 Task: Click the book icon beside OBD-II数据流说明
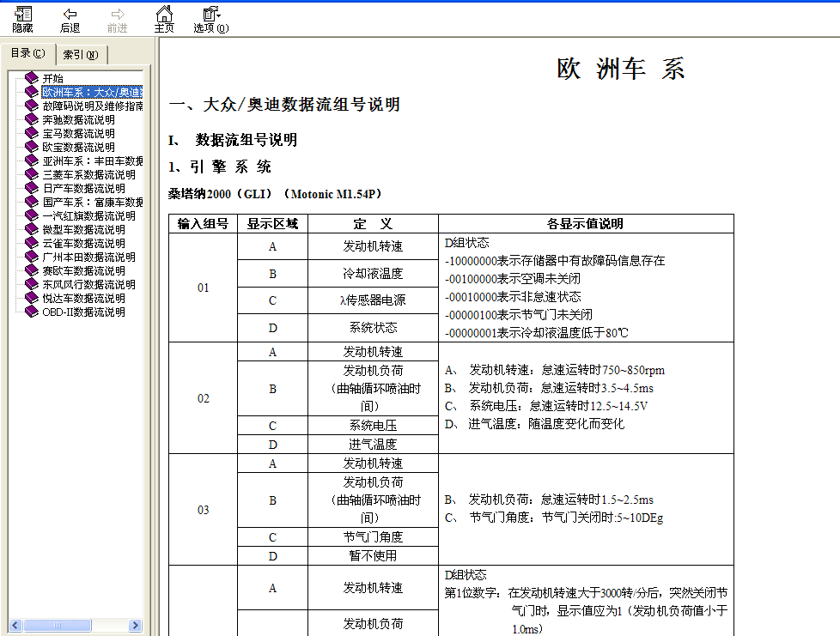pyautogui.click(x=32, y=312)
